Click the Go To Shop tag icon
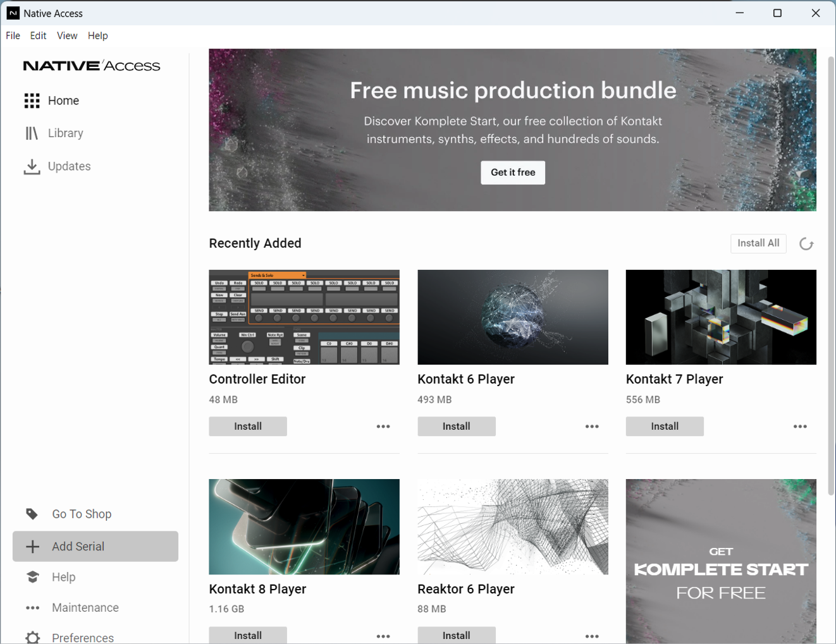 click(32, 514)
